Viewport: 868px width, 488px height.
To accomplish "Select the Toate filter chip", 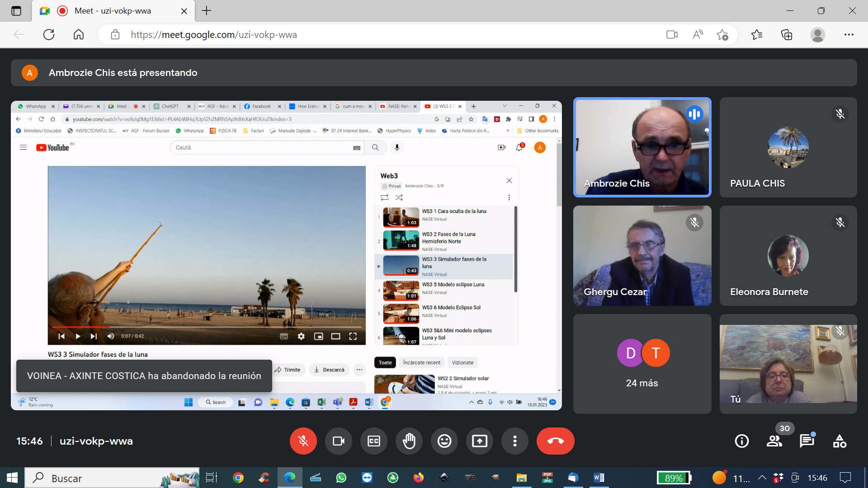I will tap(385, 362).
